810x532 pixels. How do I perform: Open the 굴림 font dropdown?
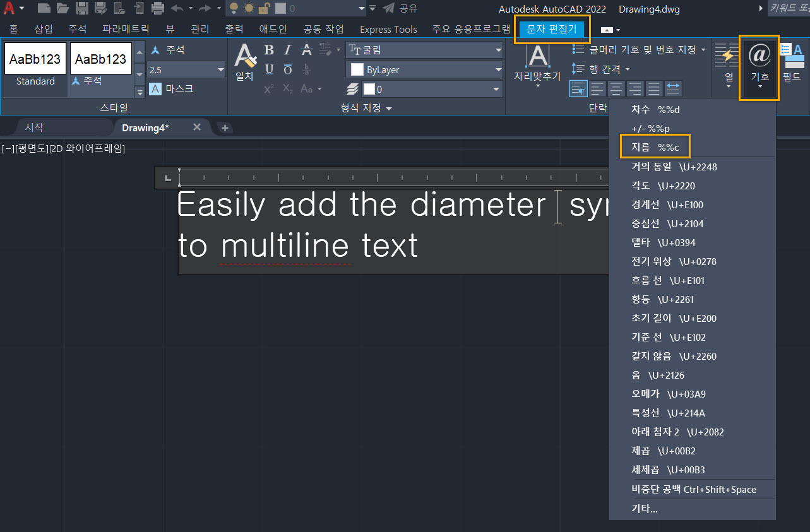pos(424,50)
